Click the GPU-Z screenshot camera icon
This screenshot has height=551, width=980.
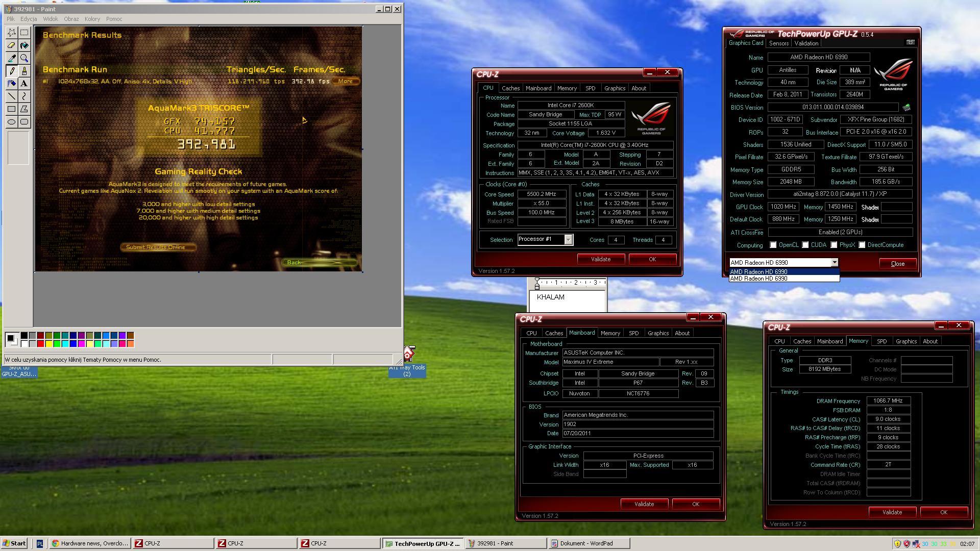tap(910, 42)
